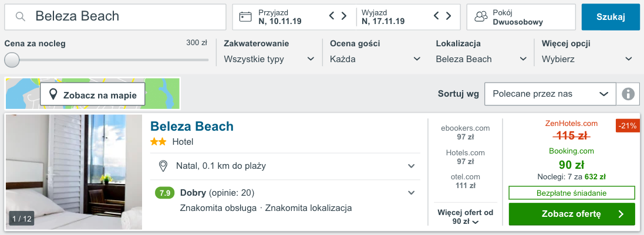644x235 pixels.
Task: Click the hotel room photo thumbnail
Action: click(74, 172)
